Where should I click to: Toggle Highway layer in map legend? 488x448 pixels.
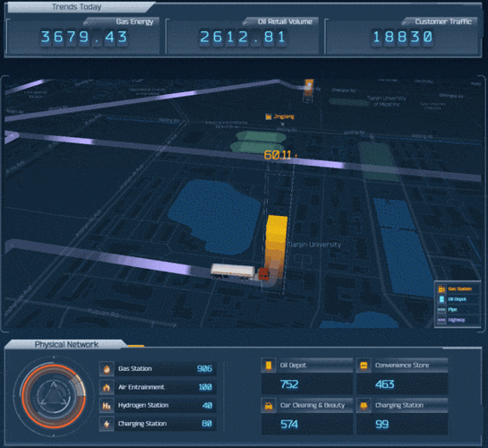tap(456, 320)
